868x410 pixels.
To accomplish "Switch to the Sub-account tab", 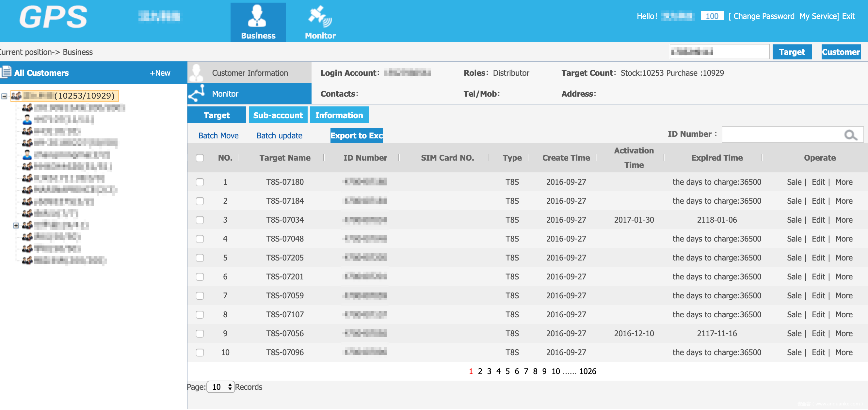I will (278, 115).
